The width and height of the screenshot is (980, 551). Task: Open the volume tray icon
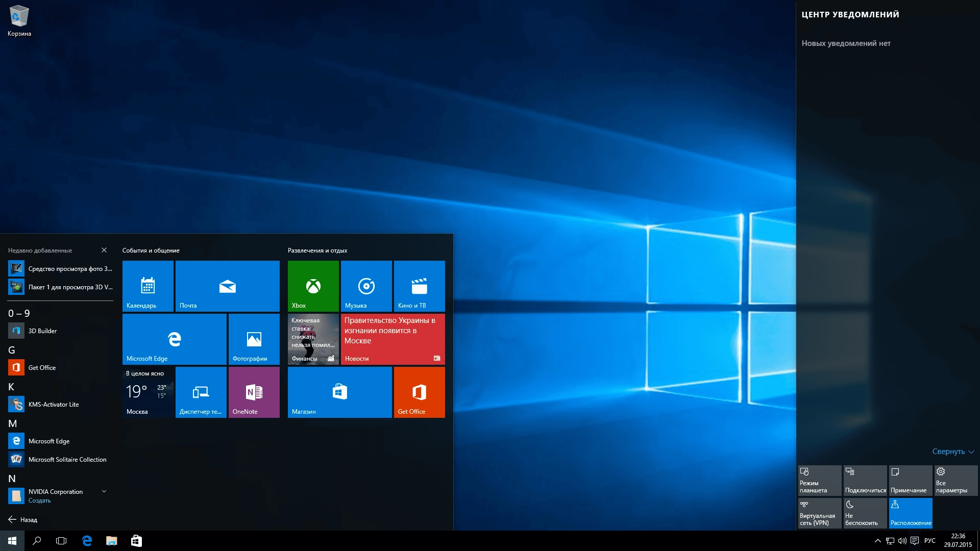(902, 541)
